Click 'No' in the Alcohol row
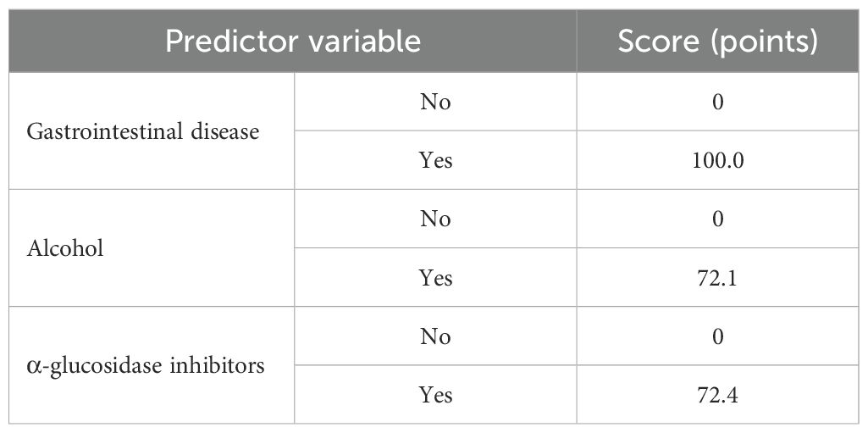Viewport: 868px width, 433px height. [x=435, y=219]
